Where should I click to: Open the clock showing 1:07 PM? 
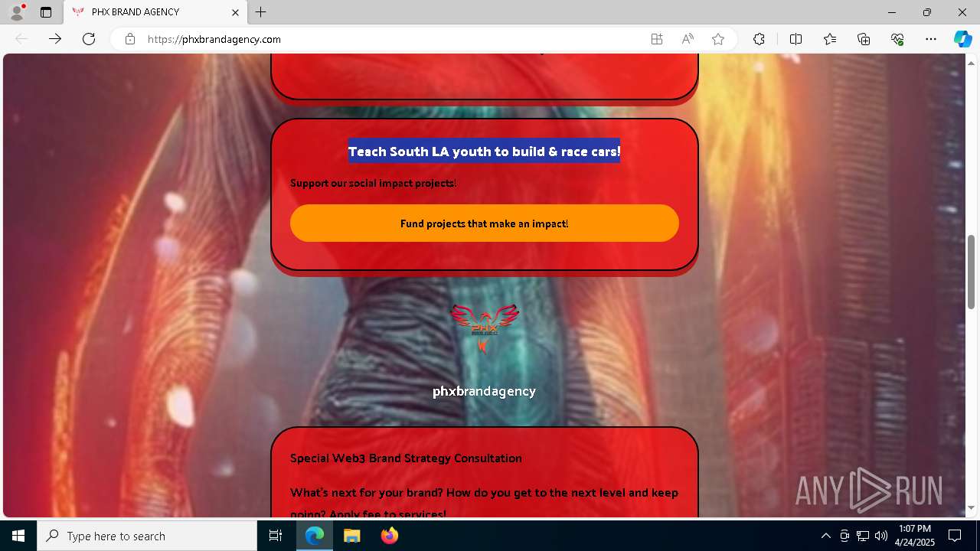point(914,536)
